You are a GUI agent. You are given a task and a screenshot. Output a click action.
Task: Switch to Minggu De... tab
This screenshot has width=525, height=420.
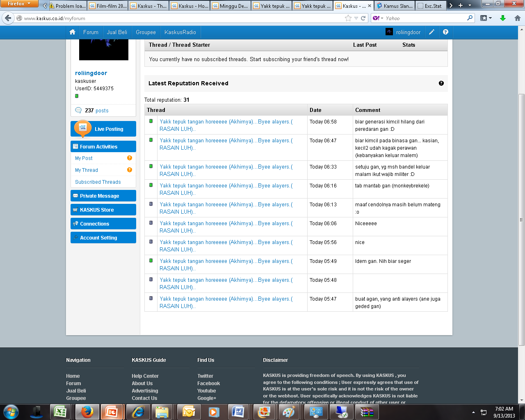coord(230,6)
